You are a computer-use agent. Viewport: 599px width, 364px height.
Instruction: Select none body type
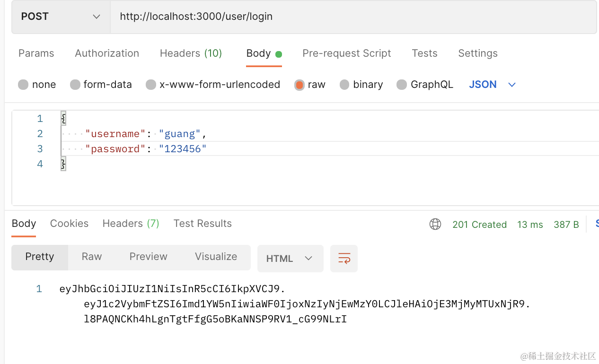(x=23, y=85)
